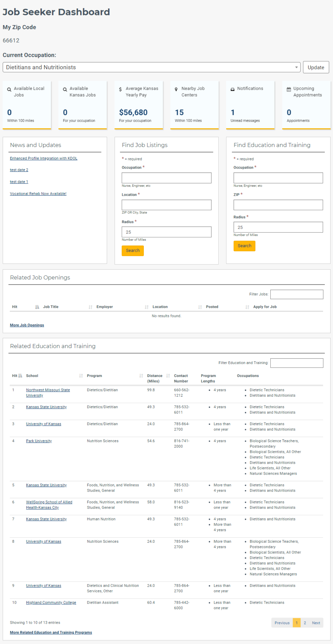
Task: Open the Highland Community College link
Action: point(51,603)
